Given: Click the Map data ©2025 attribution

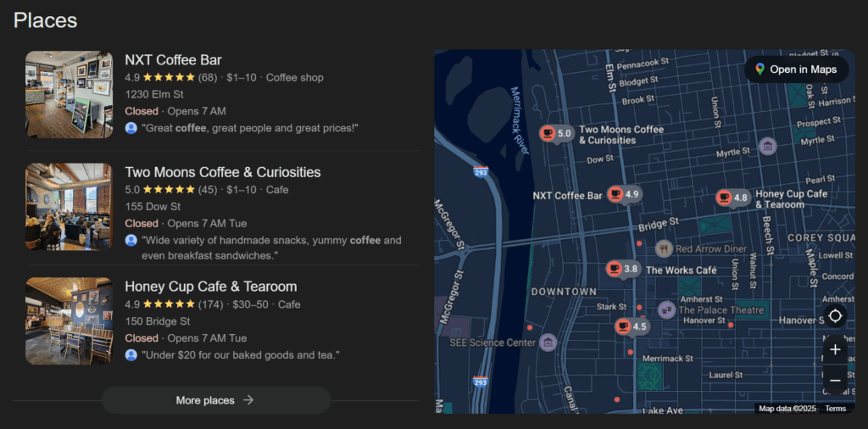Looking at the screenshot, I should click(x=787, y=409).
